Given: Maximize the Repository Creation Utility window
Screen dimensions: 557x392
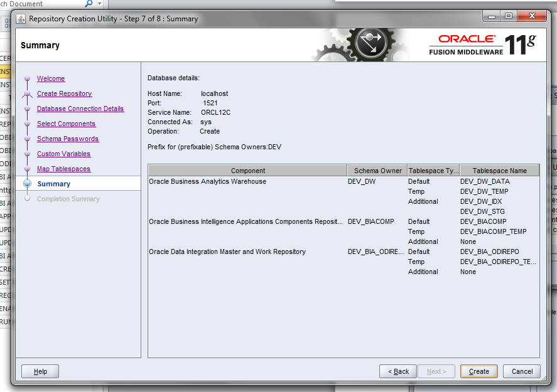Looking at the screenshot, I should [509, 16].
